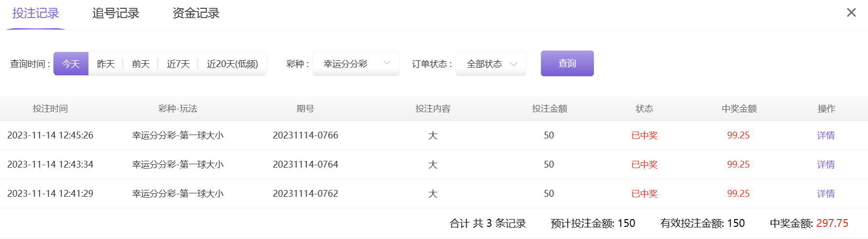The height and width of the screenshot is (239, 868).
Task: Pick the 前天 time range
Action: tap(141, 64)
